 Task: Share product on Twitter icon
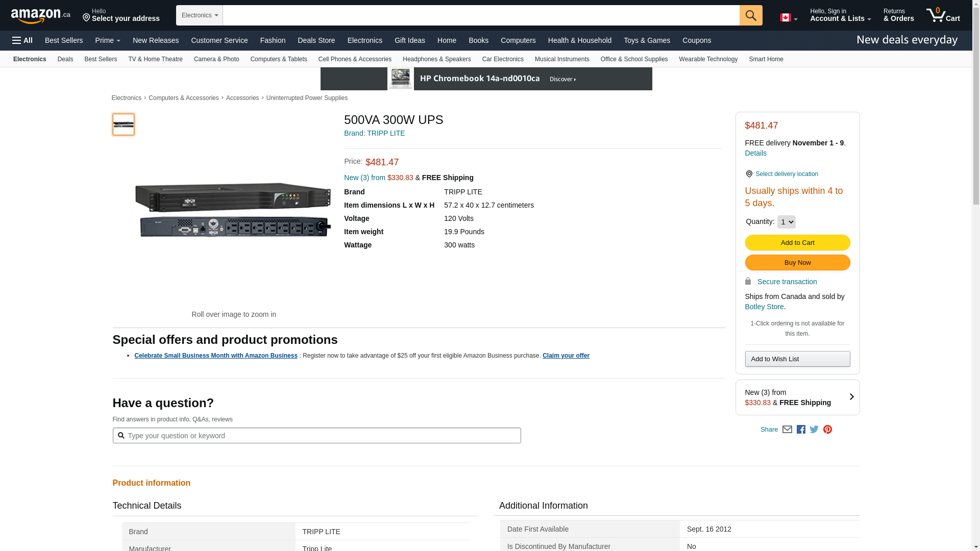814,430
